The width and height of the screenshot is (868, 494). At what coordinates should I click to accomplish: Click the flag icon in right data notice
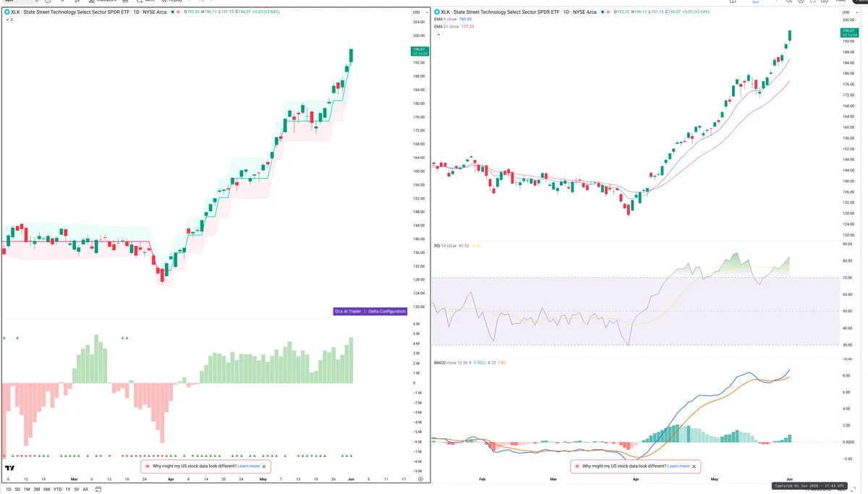tap(576, 467)
